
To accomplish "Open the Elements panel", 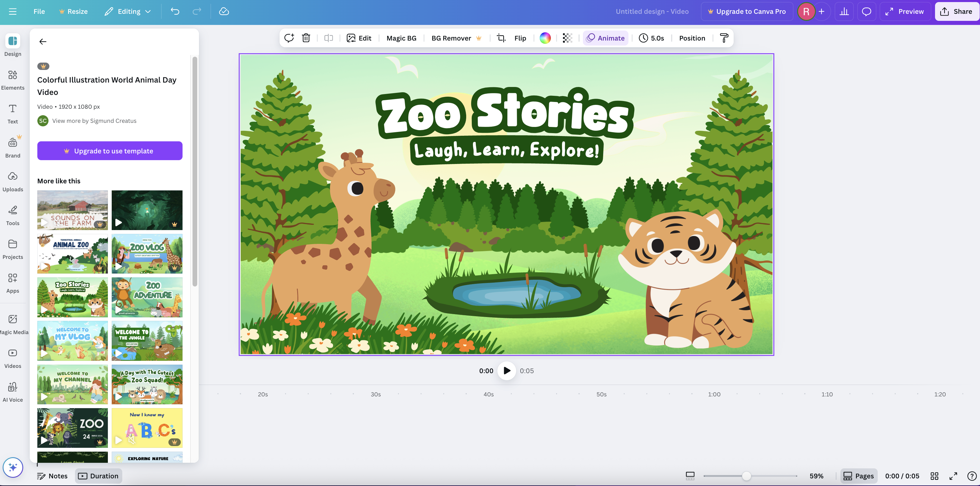I will point(13,79).
